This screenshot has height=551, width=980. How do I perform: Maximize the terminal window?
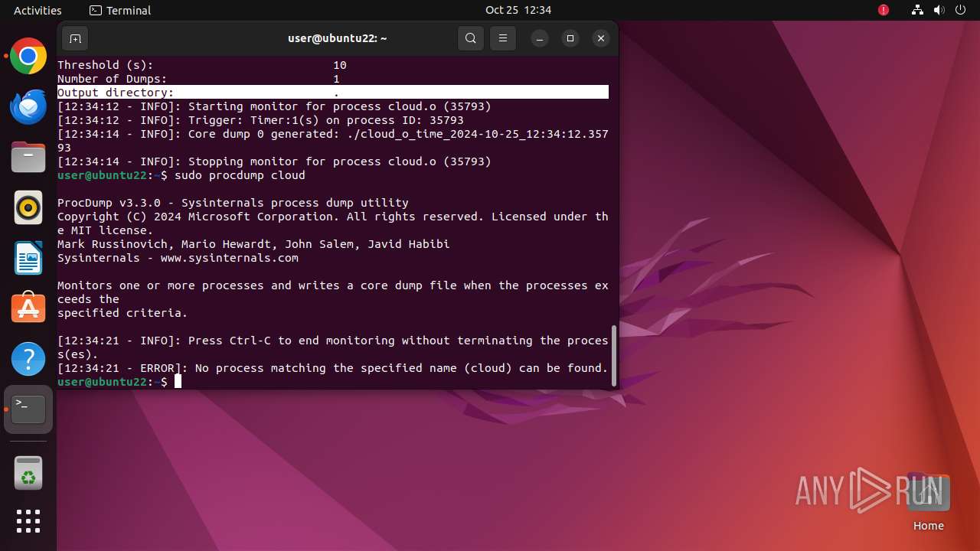coord(570,38)
